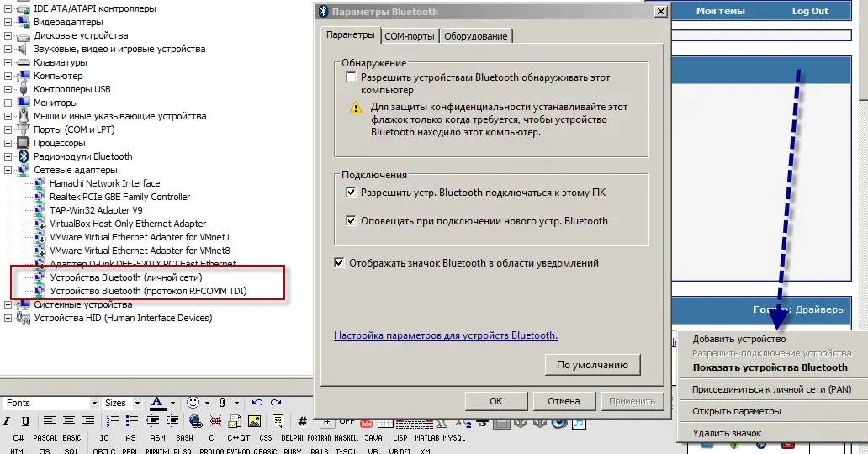The image size is (868, 454).
Task: Select Устройство Bluetooth (протокол RFCOMM TDI)
Action: click(x=148, y=291)
